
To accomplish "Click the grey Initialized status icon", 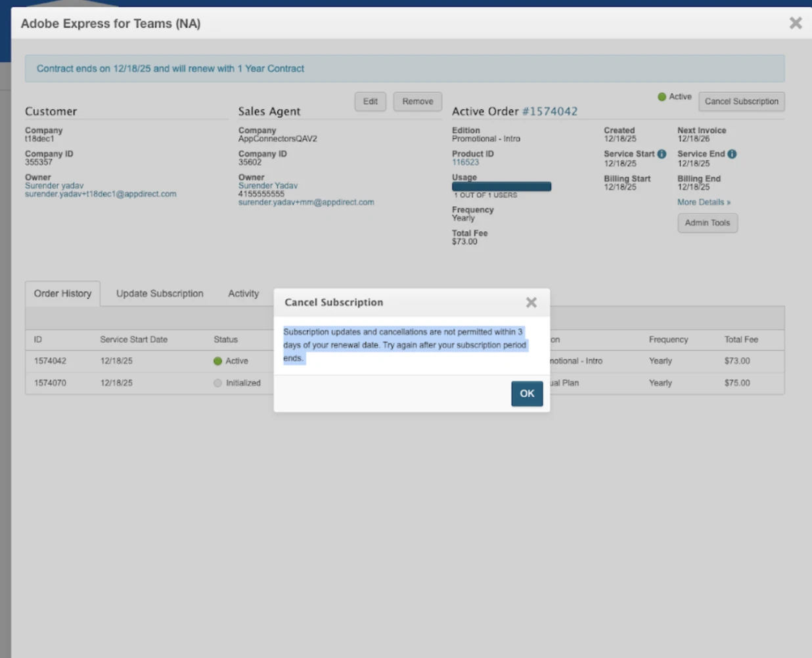I will tap(217, 383).
